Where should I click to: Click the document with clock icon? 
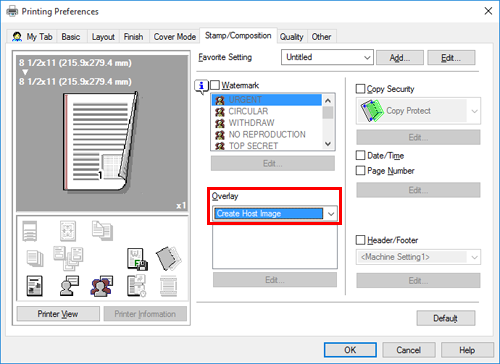coord(136,286)
